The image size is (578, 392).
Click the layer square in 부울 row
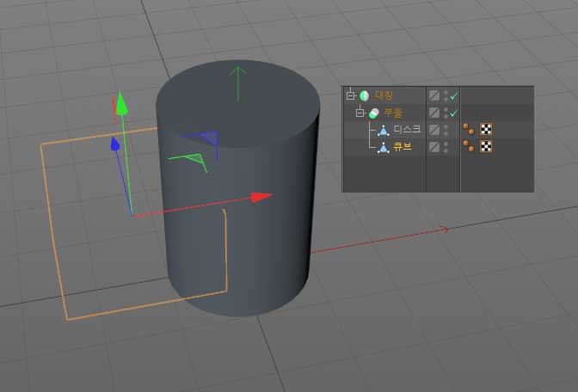[x=434, y=113]
